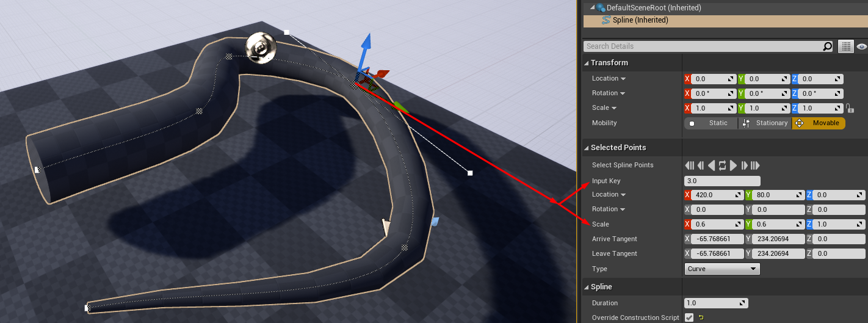Add next spline point to selection
Screen dimensions: 868x323
point(744,165)
